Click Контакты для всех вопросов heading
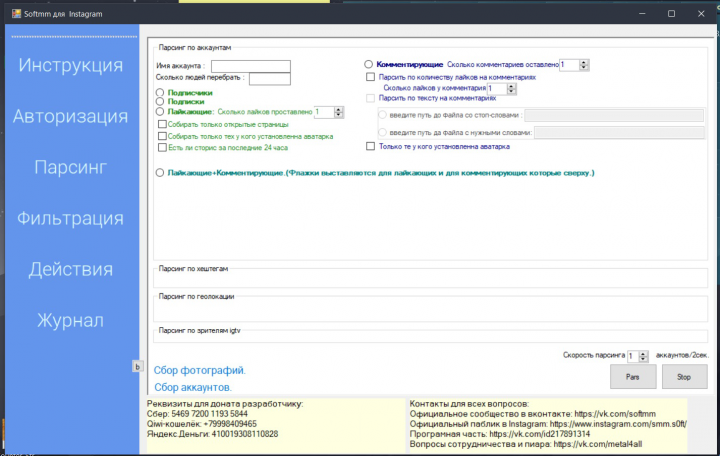This screenshot has height=456, width=720. pyautogui.click(x=469, y=404)
